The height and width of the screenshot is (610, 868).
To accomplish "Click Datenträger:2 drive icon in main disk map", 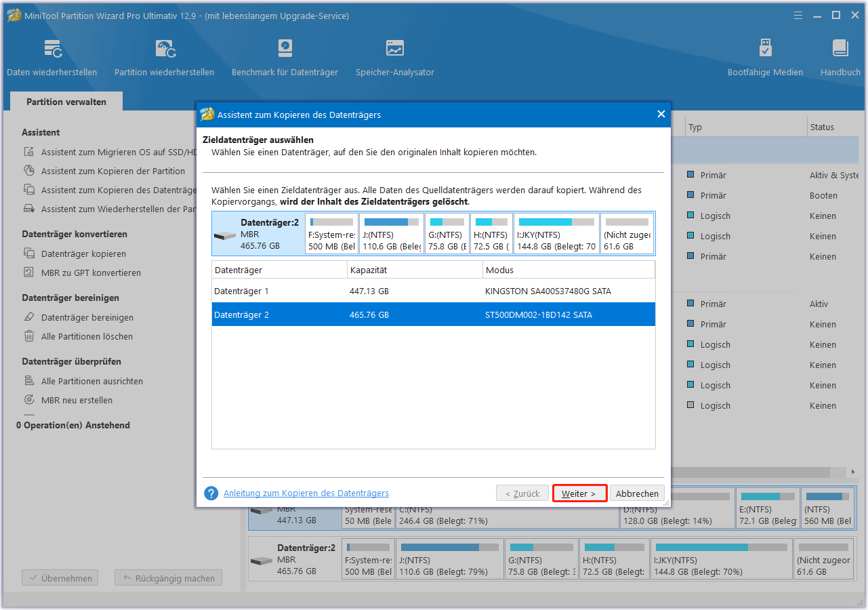I will click(261, 562).
